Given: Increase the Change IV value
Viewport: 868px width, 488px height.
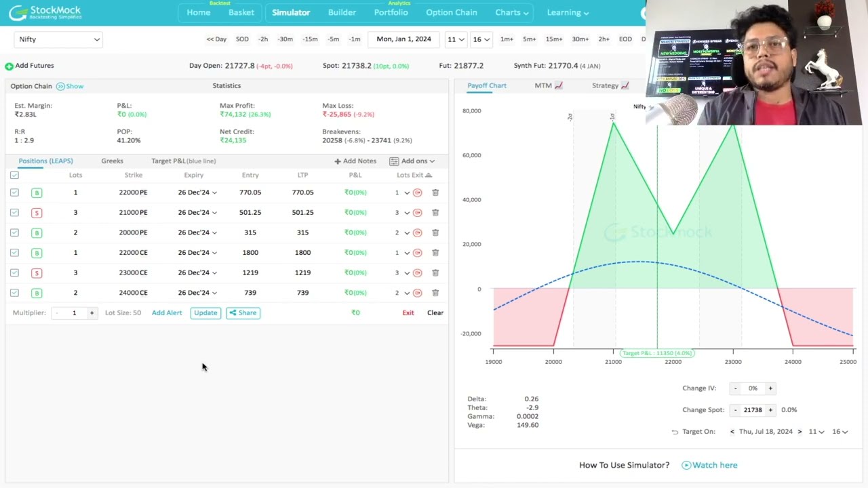Looking at the screenshot, I should [770, 388].
